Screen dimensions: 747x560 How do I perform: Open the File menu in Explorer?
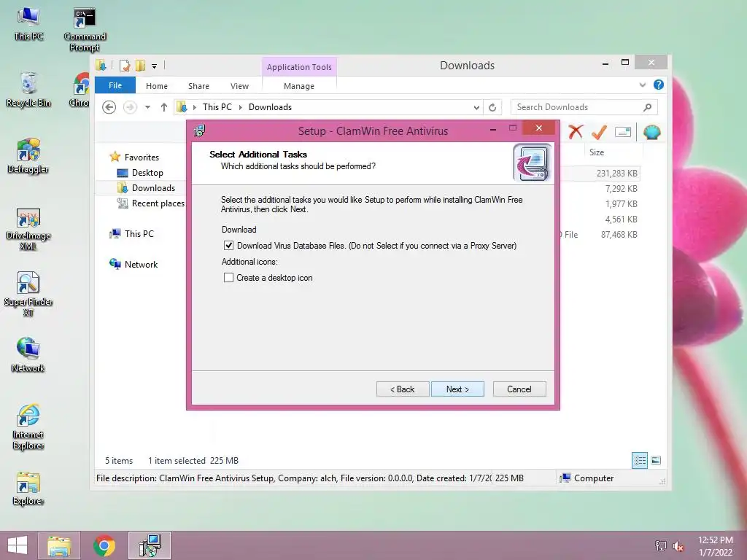click(115, 85)
